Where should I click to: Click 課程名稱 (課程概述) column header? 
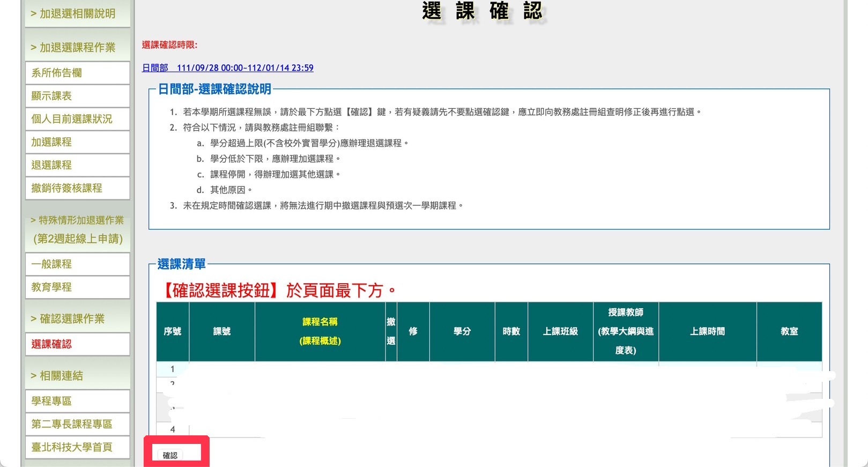coord(320,331)
